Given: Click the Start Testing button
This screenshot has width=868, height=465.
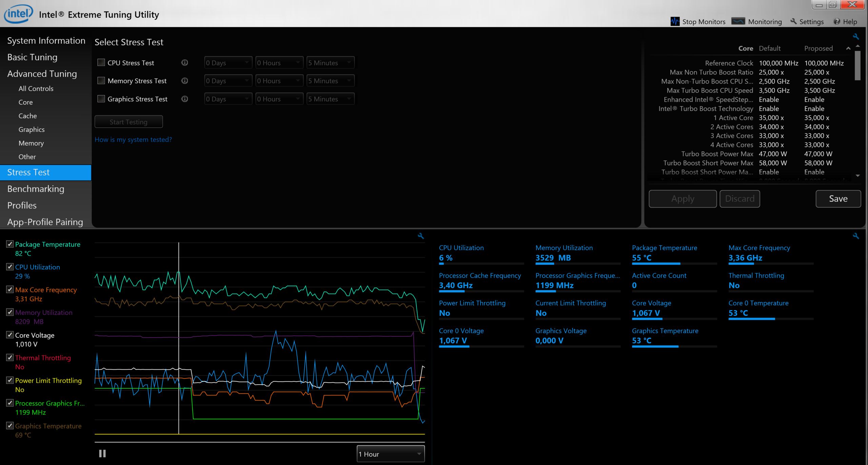Looking at the screenshot, I should click(x=129, y=122).
